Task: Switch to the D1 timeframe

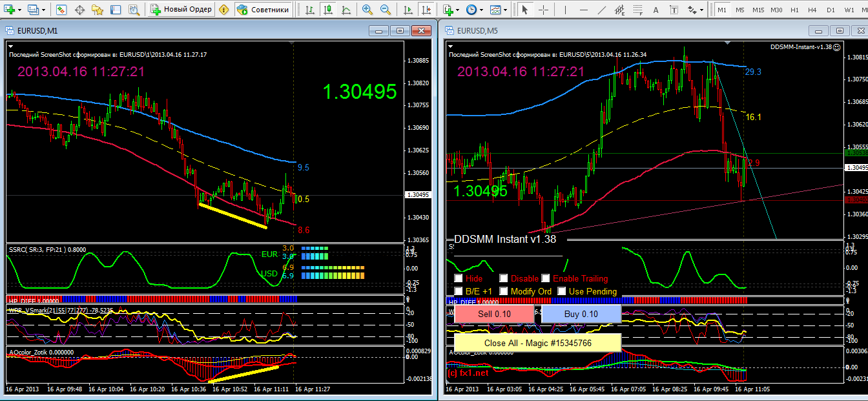Action: pyautogui.click(x=831, y=10)
